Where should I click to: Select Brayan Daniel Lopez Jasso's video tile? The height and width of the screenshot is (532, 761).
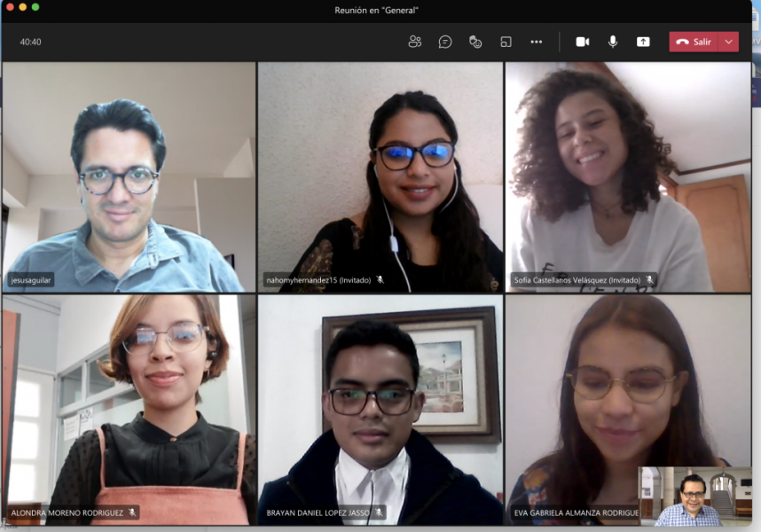coord(380,410)
